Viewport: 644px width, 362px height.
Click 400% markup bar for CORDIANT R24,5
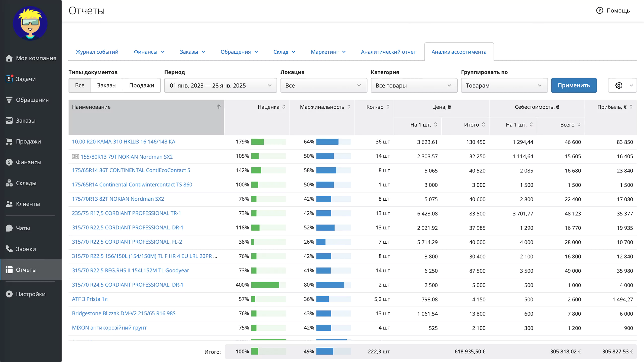[268, 285]
